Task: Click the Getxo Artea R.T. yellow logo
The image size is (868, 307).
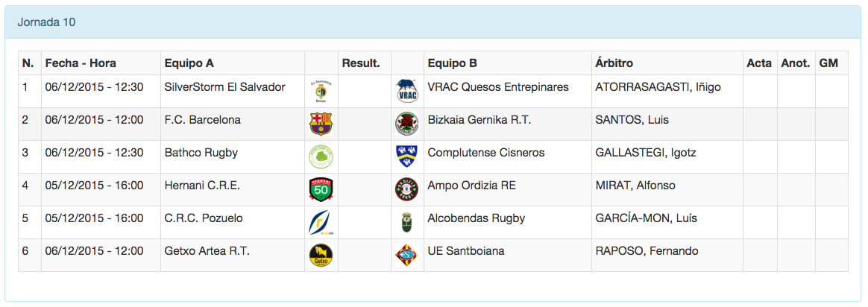Action: pos(321,255)
